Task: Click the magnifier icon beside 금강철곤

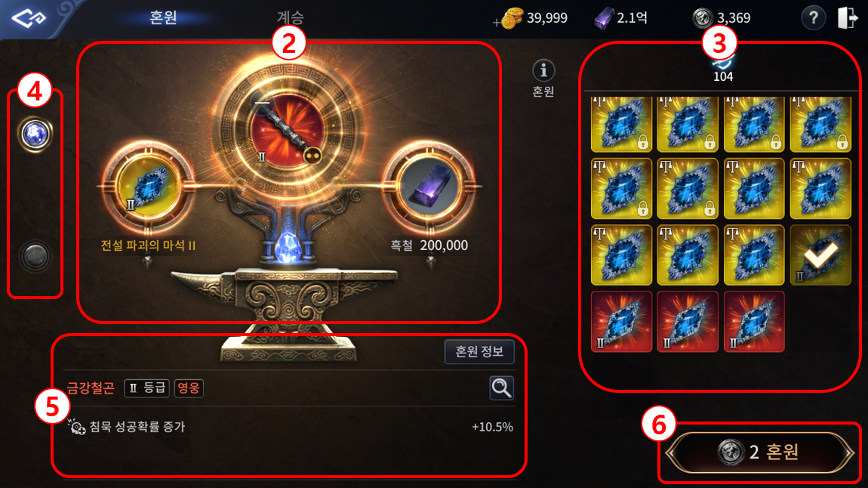Action: [501, 388]
